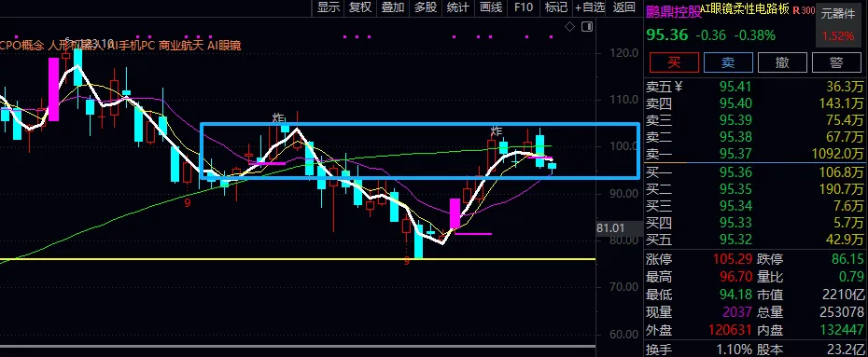This screenshot has height=357, width=868.
Task: Click the red 买 buy button
Action: pos(674,62)
